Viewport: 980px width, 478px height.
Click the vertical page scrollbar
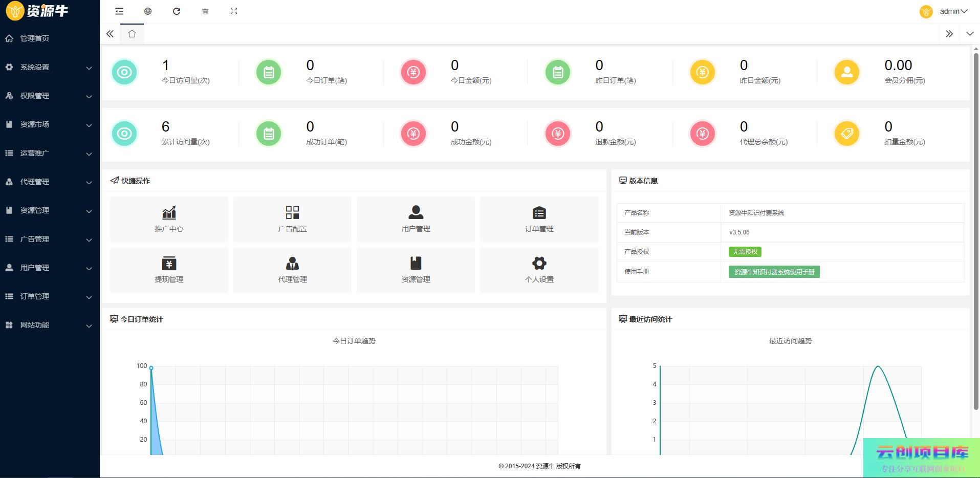[x=975, y=230]
